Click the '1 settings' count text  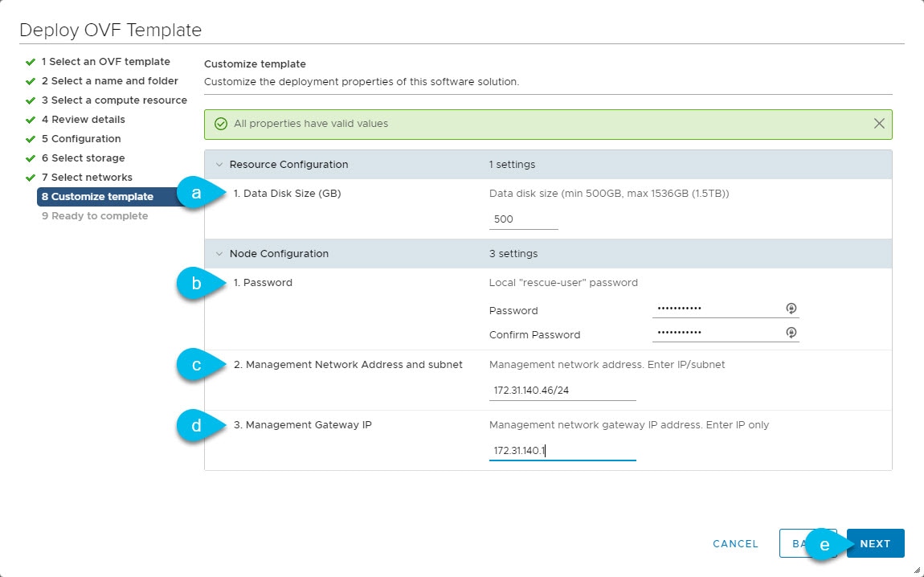[512, 165]
